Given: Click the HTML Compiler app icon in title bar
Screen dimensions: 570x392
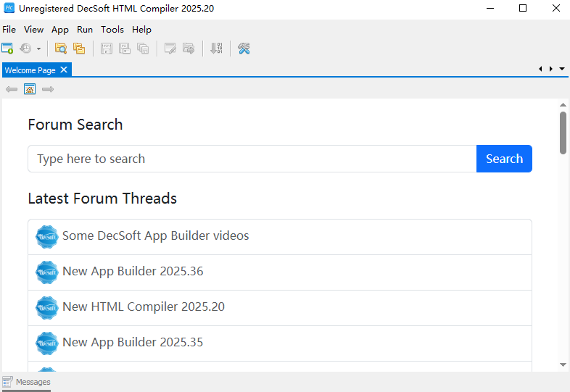Looking at the screenshot, I should click(9, 8).
